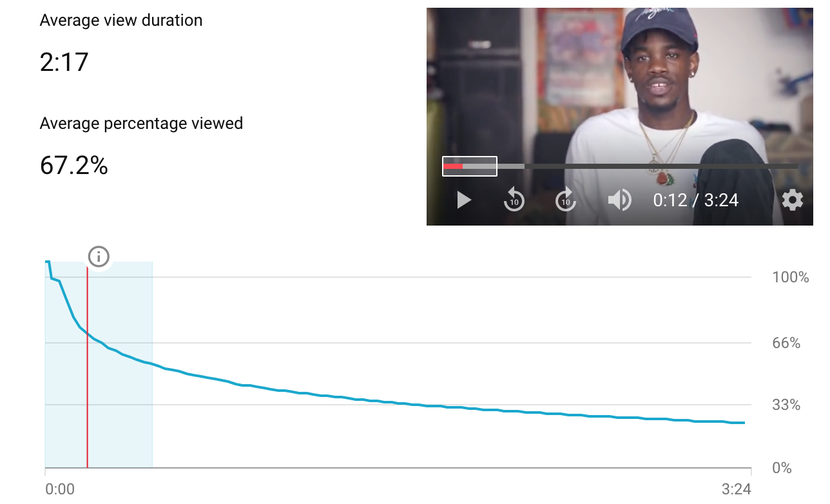Click the 66% axis label

coord(786,343)
